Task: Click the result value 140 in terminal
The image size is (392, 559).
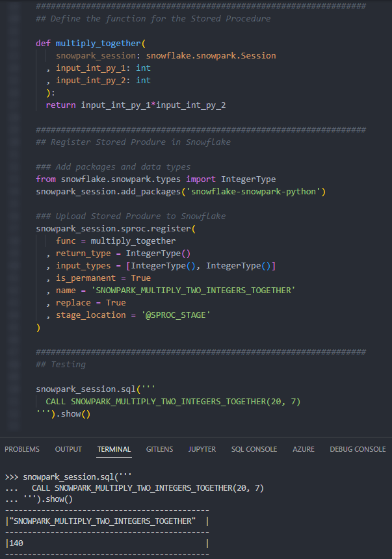Action: pyautogui.click(x=16, y=543)
